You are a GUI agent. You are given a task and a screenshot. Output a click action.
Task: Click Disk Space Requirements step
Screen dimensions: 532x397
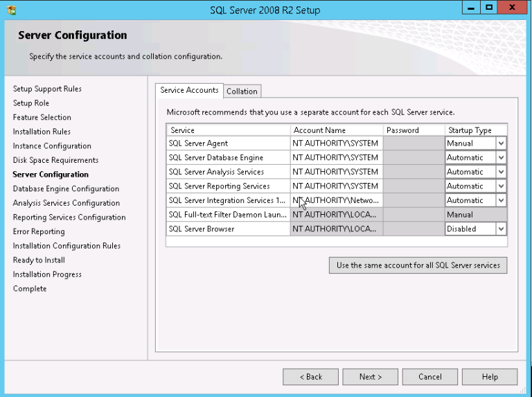click(x=55, y=160)
